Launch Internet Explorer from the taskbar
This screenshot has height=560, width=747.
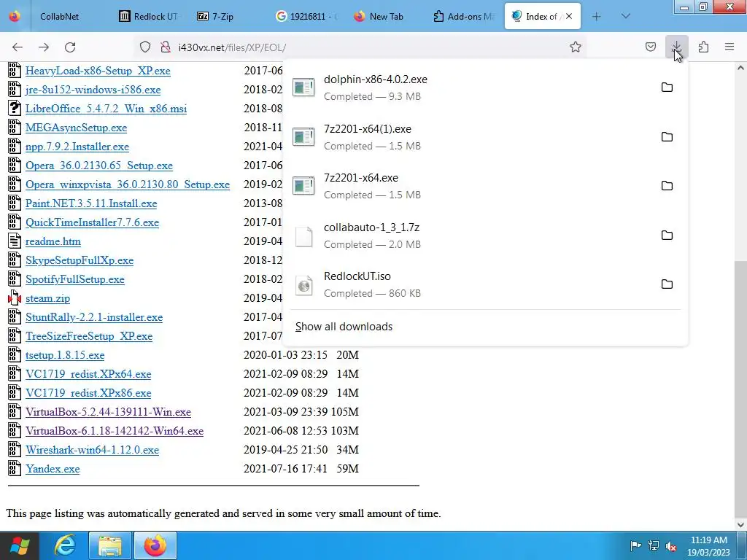pyautogui.click(x=65, y=545)
